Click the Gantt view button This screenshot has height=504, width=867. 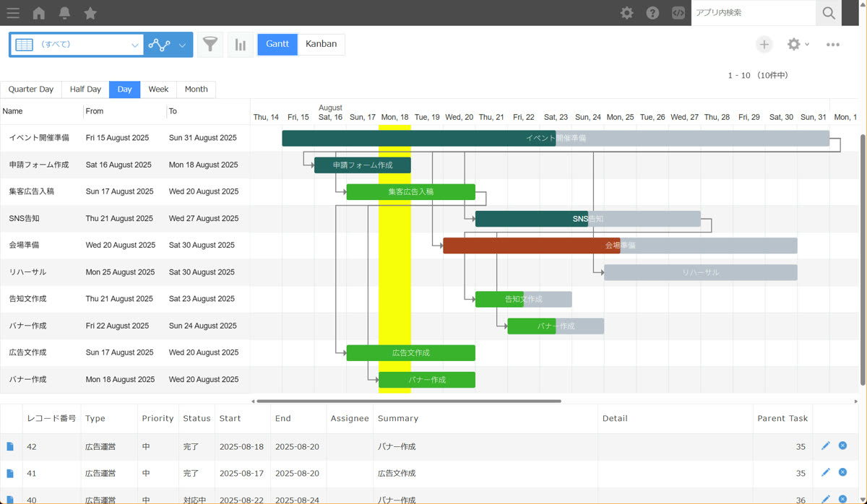277,44
